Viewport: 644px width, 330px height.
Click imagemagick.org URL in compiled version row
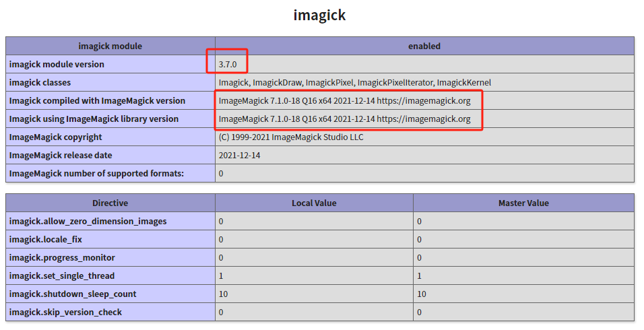click(423, 101)
